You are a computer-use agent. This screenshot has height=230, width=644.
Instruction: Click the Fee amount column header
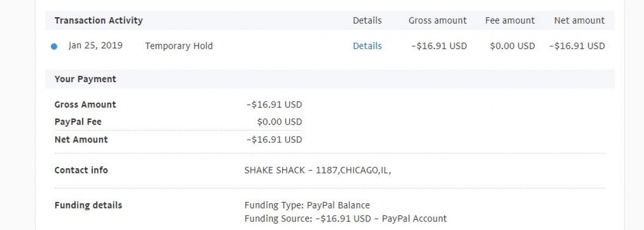pos(510,20)
